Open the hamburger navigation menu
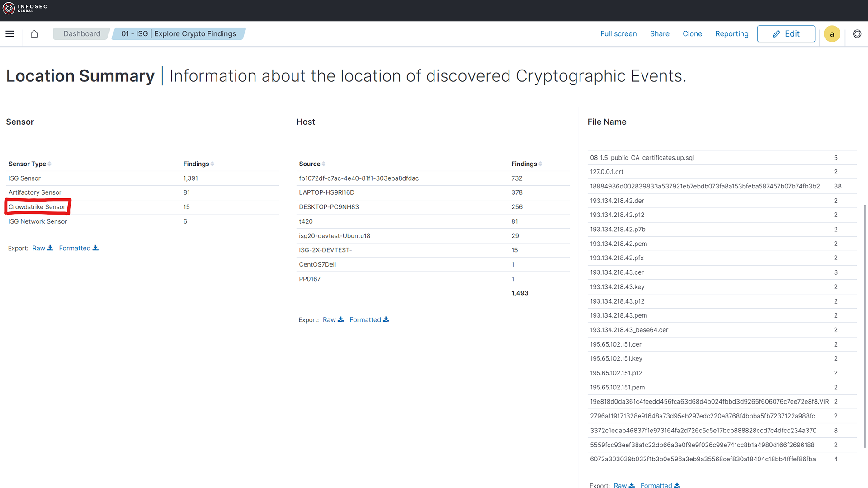 (x=9, y=34)
